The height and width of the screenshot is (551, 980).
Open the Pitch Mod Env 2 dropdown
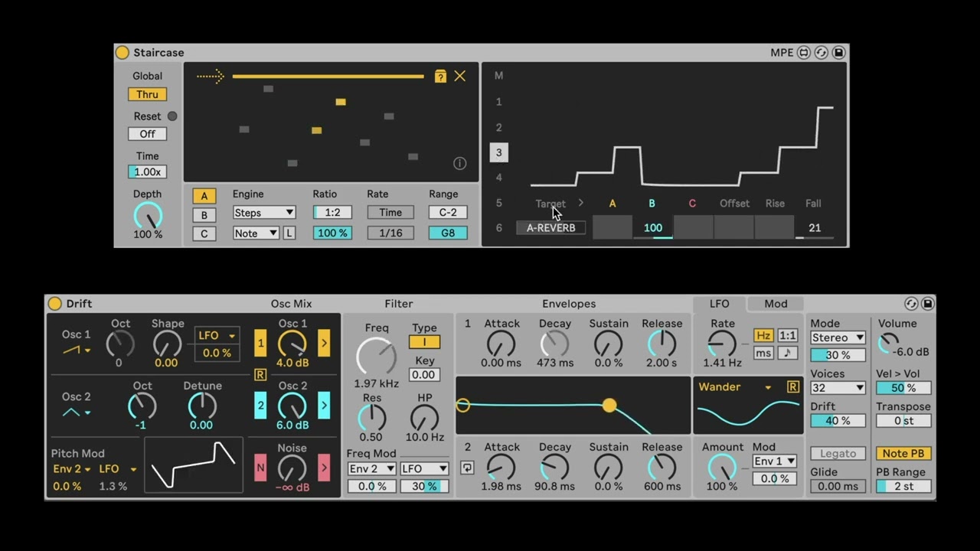71,469
